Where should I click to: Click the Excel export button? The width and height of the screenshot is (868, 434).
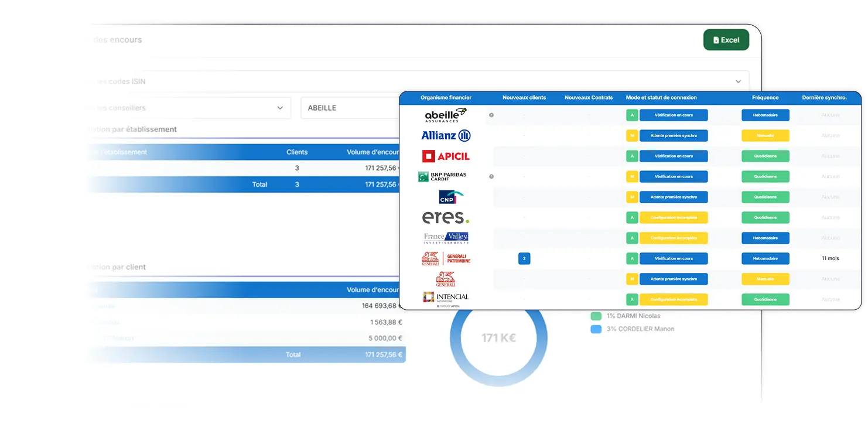tap(726, 40)
